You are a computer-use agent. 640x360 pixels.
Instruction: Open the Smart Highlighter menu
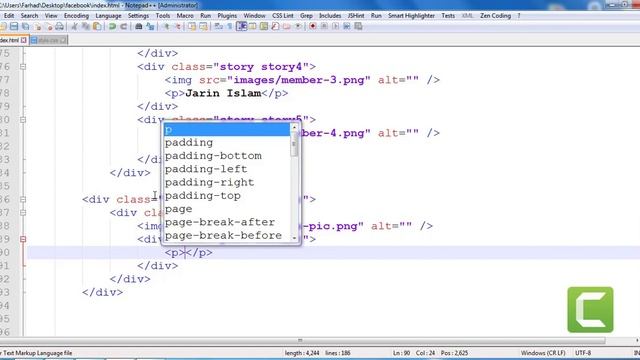(411, 16)
